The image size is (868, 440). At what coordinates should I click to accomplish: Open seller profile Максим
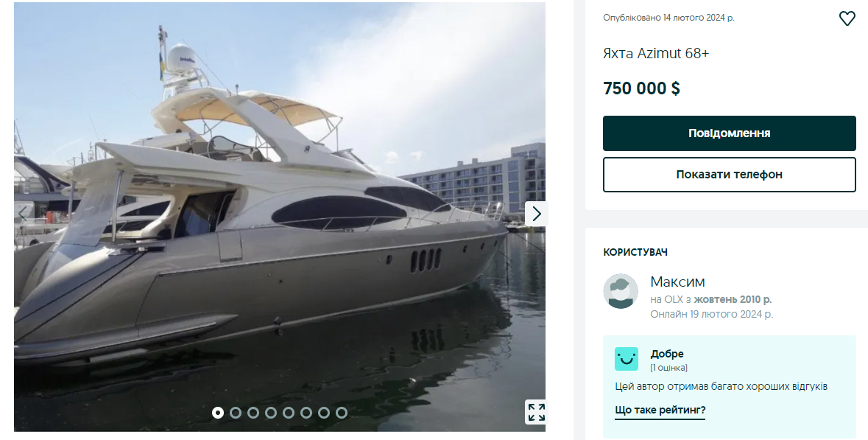(x=677, y=282)
